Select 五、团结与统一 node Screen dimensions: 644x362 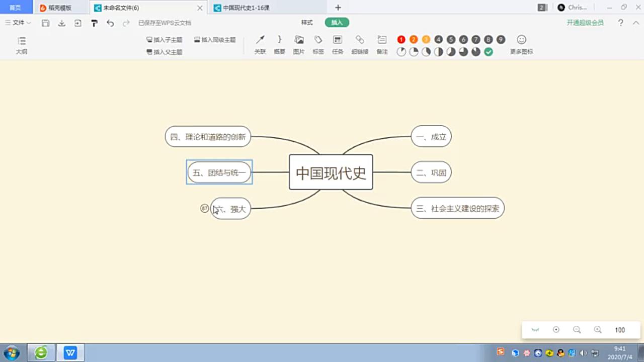pyautogui.click(x=219, y=172)
